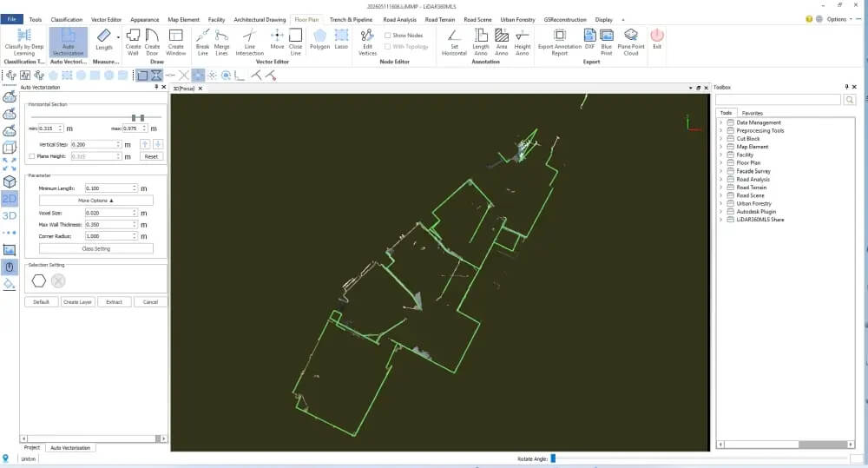
Task: Select the Polygon selection tool
Action: click(x=319, y=39)
